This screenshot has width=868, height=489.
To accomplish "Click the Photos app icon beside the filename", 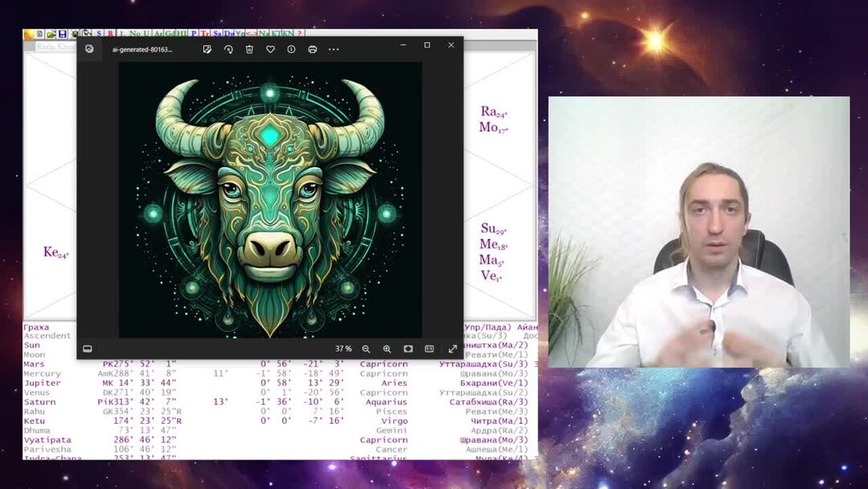I will (x=89, y=49).
